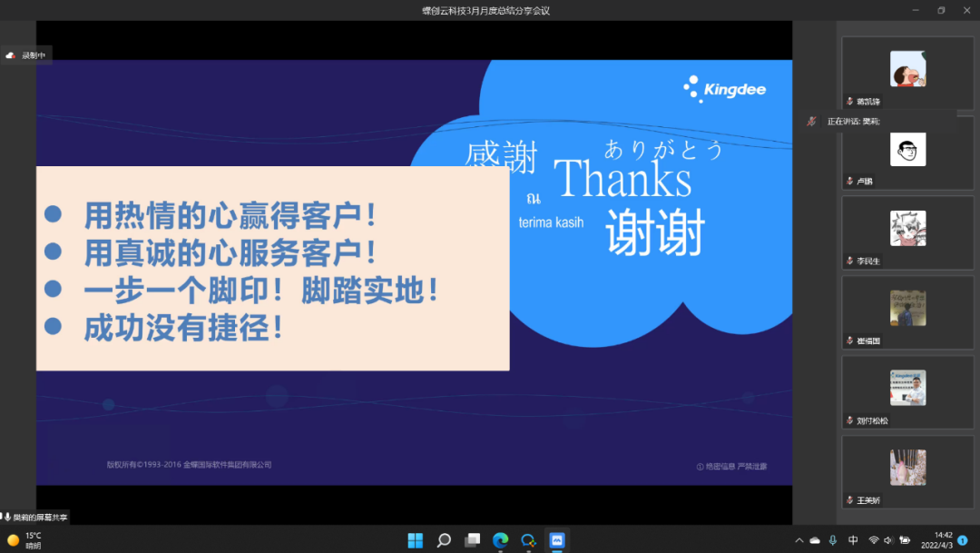980x553 pixels.
Task: Click the muted mic icon beside 崔福国
Action: pyautogui.click(x=849, y=341)
